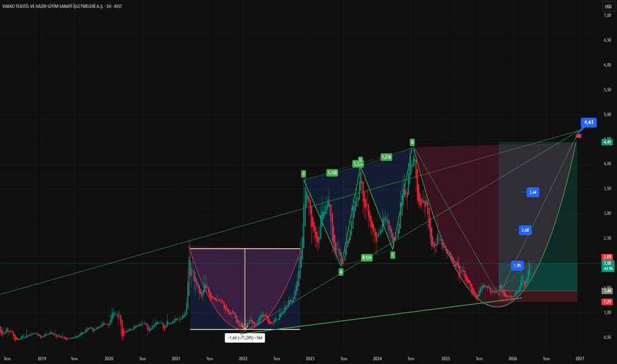Select the 1,158 ratio label
Viewport: 617px width, 364px height.
click(x=332, y=173)
